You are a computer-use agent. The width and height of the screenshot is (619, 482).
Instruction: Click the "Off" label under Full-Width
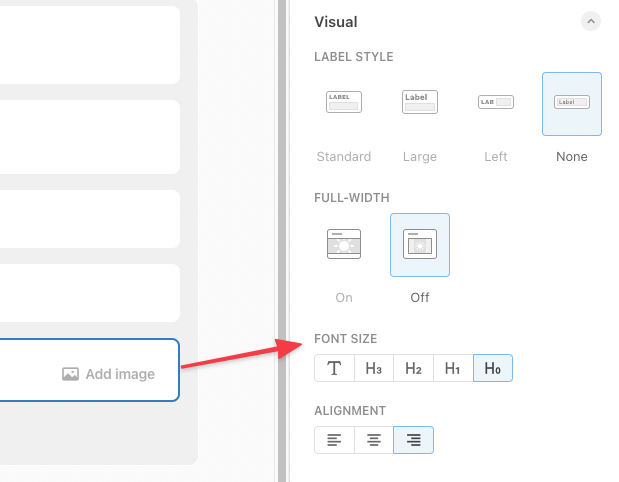[x=420, y=298]
